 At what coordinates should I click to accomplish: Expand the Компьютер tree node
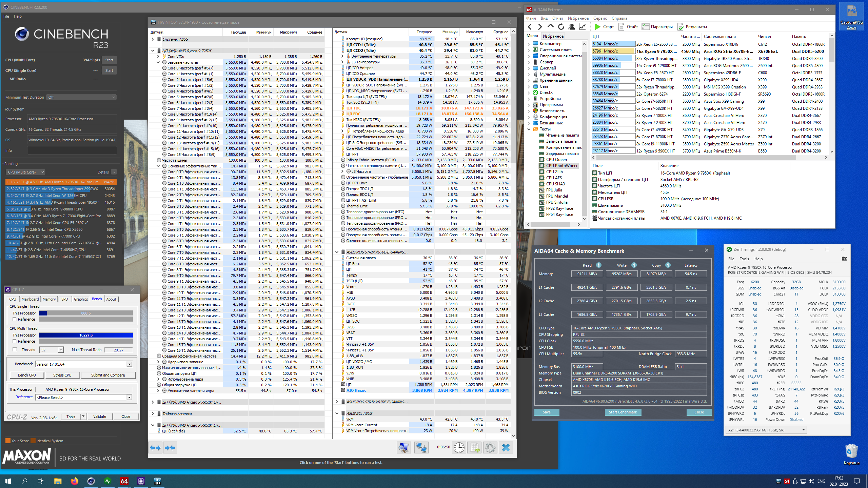click(x=529, y=44)
